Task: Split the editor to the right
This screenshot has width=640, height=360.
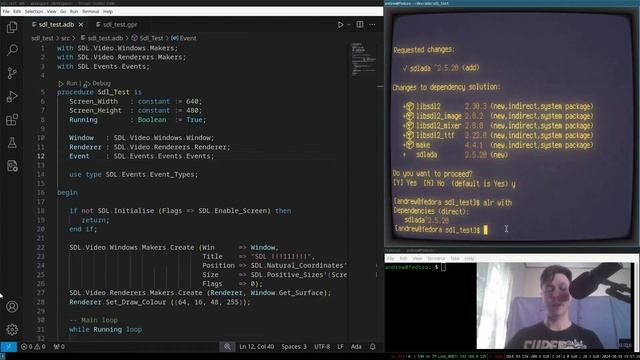Action: 360,24
